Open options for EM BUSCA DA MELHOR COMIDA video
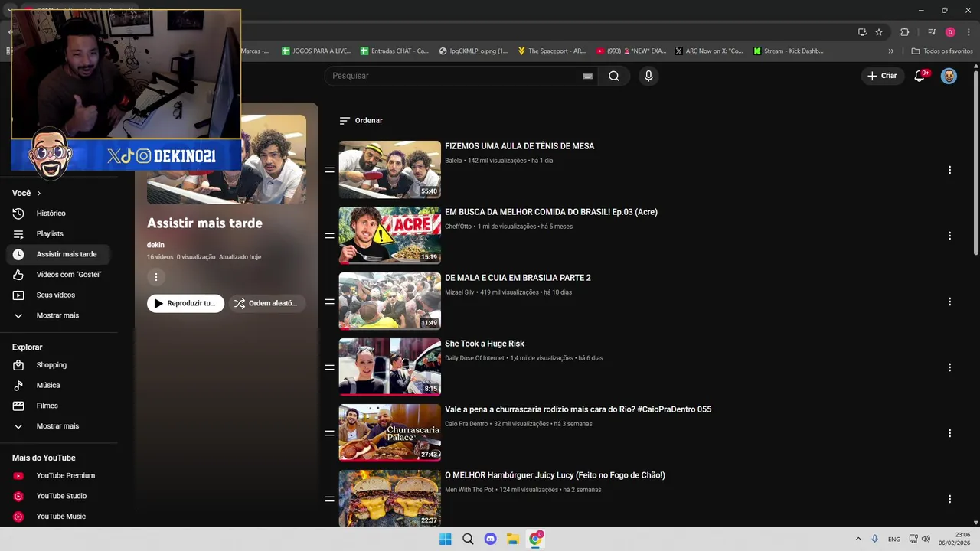Screen dimensions: 980x551 949,236
